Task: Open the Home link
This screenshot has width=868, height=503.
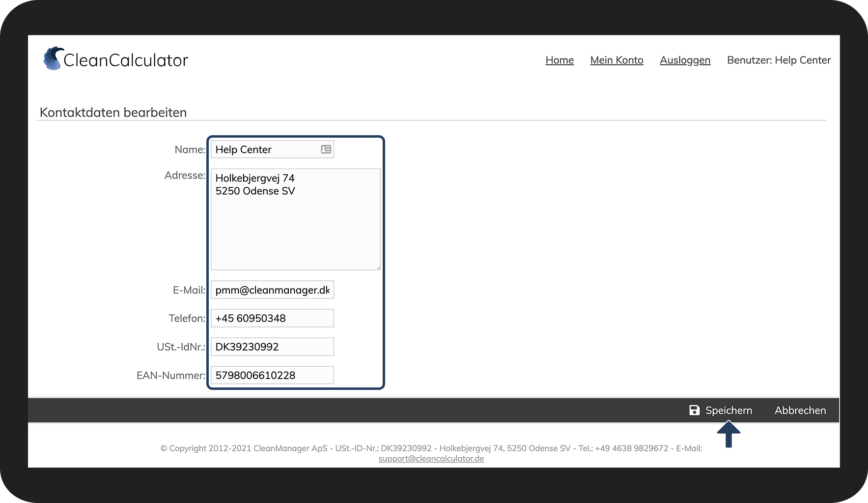Action: (560, 60)
